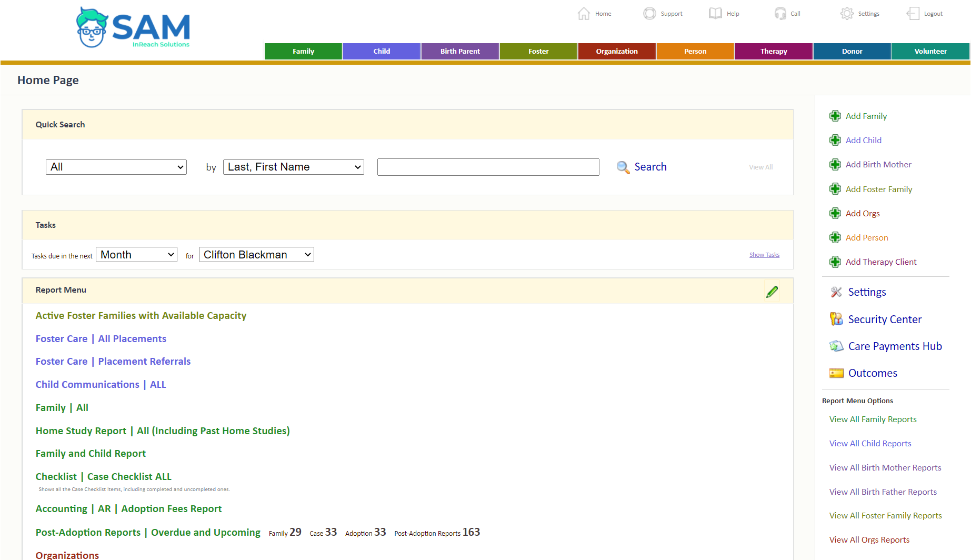
Task: Open the Clifton Blackman assignee dropdown
Action: 256,254
